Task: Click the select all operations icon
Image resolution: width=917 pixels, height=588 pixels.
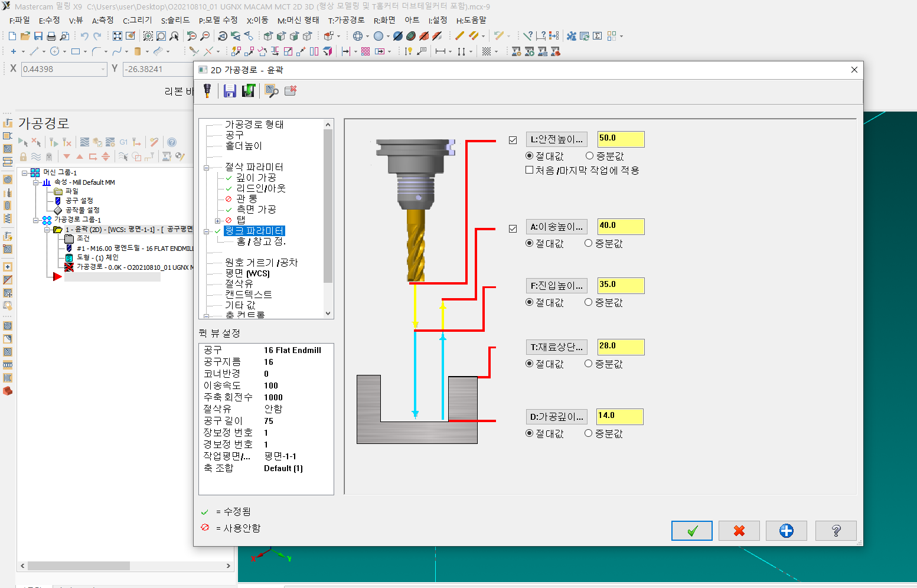Action: pos(23,142)
